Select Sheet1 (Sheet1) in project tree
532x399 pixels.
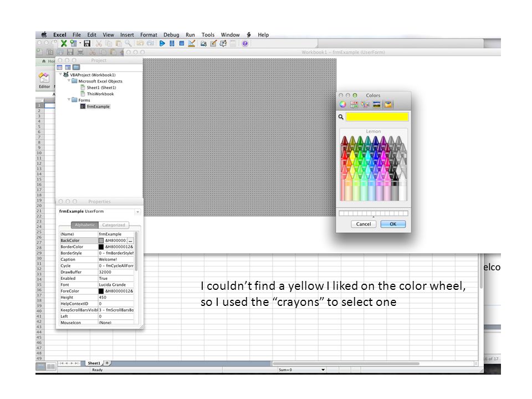101,88
